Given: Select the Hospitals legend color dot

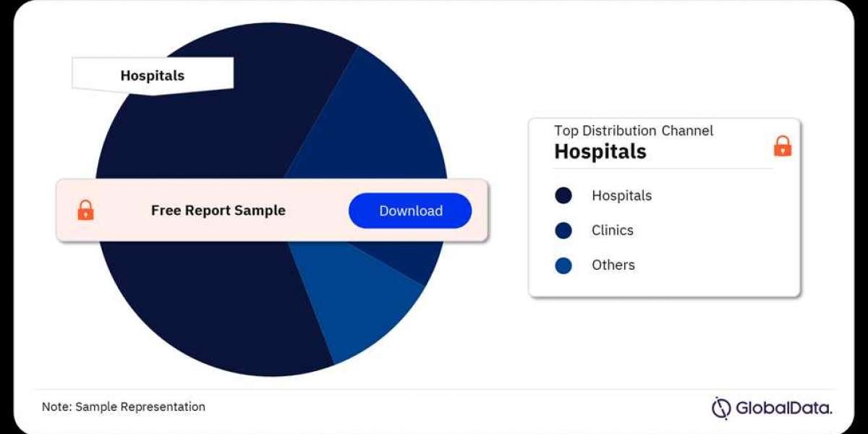Looking at the screenshot, I should [x=563, y=195].
